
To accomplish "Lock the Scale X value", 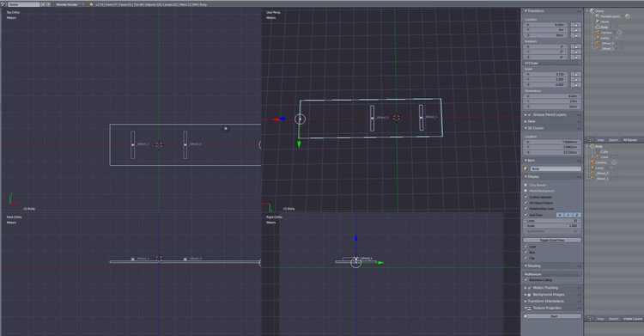I will tap(577, 75).
